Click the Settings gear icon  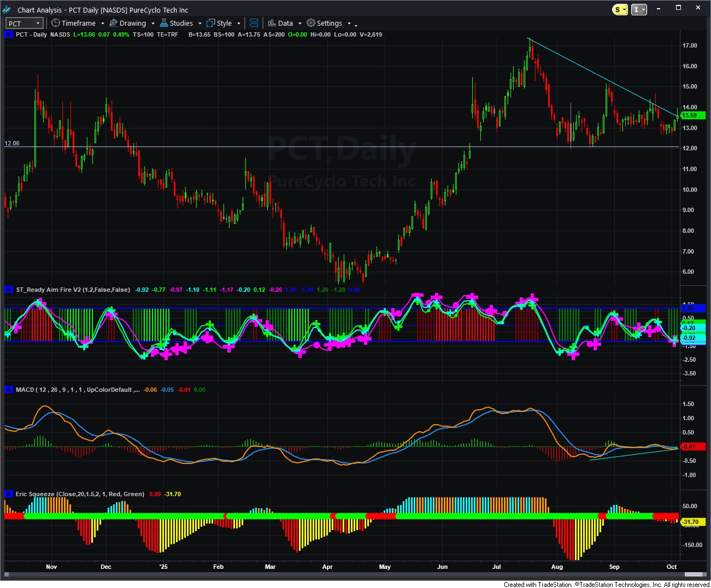311,23
